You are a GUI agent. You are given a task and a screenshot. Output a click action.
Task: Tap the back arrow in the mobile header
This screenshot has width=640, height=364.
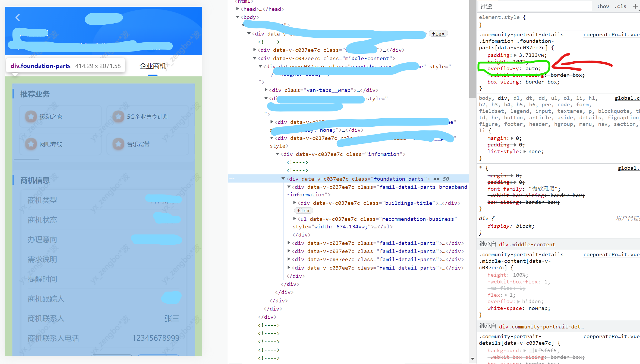[18, 18]
